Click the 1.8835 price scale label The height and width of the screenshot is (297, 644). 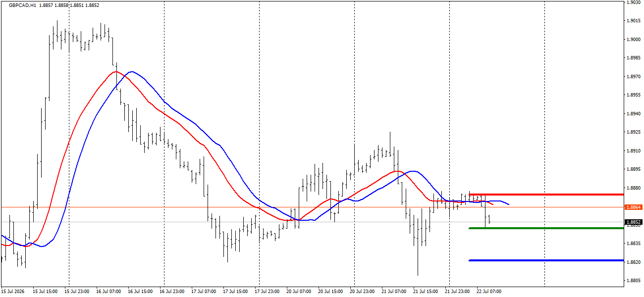click(633, 244)
